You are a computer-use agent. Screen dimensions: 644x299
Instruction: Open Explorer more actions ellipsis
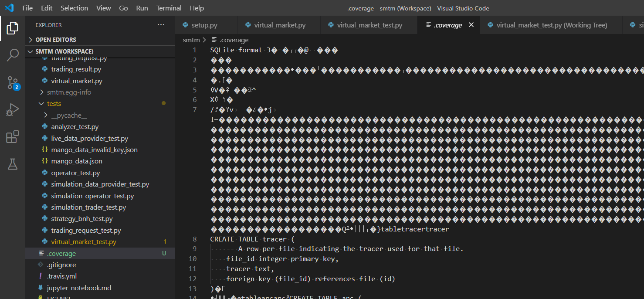tap(161, 25)
